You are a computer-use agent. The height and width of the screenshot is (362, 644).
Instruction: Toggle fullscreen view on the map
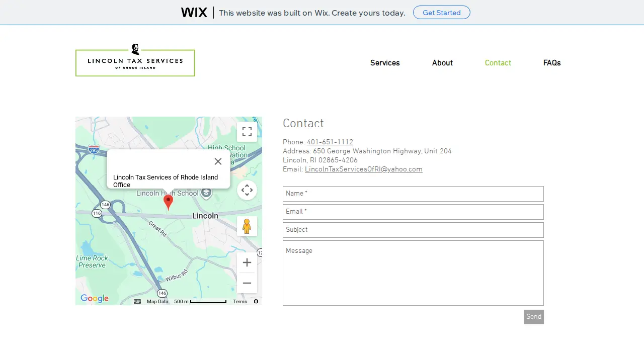(x=247, y=132)
